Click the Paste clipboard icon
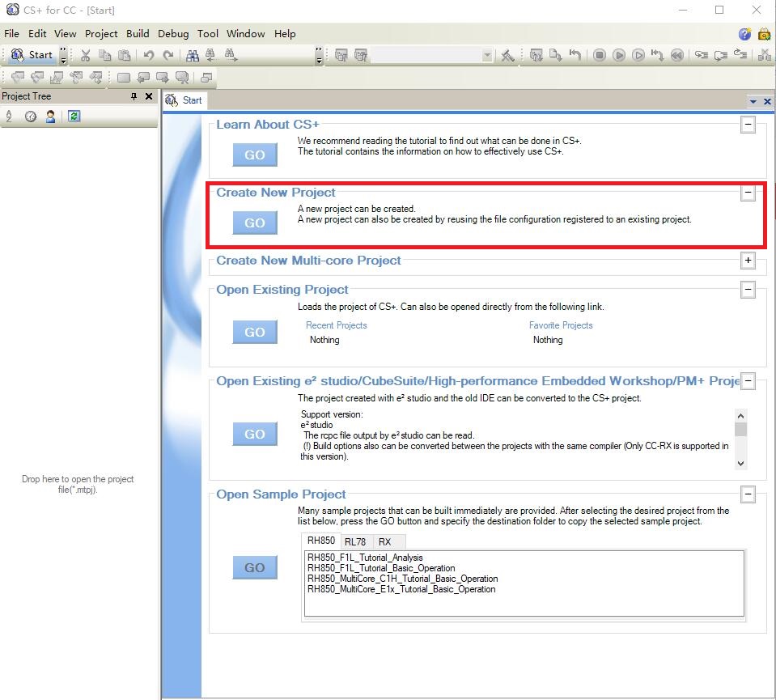 [125, 55]
